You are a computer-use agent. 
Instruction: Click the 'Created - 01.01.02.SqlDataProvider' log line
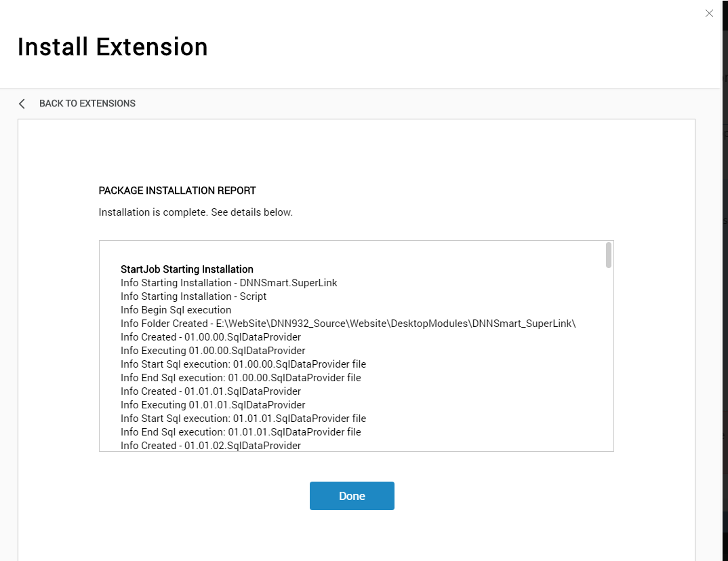211,445
